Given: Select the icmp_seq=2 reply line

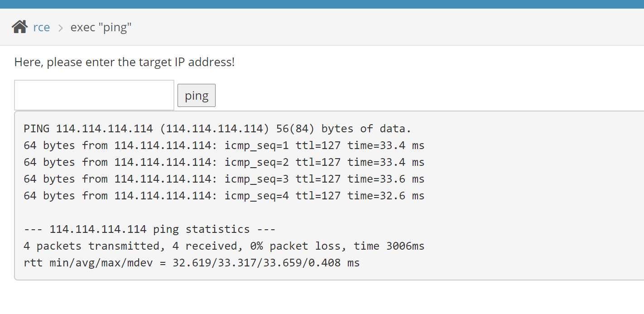Looking at the screenshot, I should [x=224, y=162].
